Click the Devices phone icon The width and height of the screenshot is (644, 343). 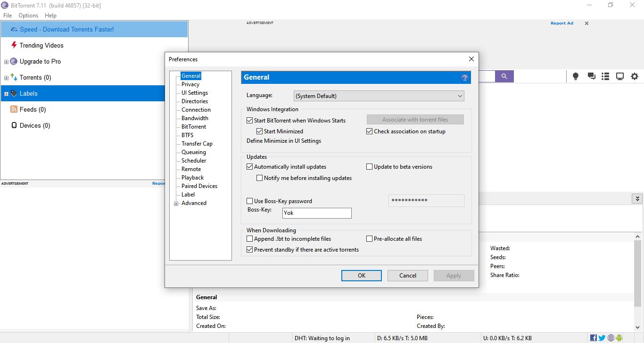[14, 125]
